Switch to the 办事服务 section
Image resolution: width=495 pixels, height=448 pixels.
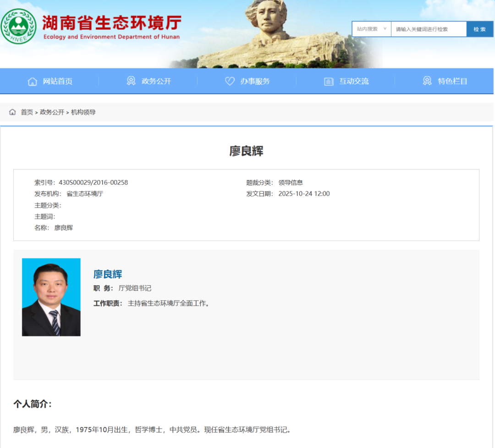click(x=250, y=81)
